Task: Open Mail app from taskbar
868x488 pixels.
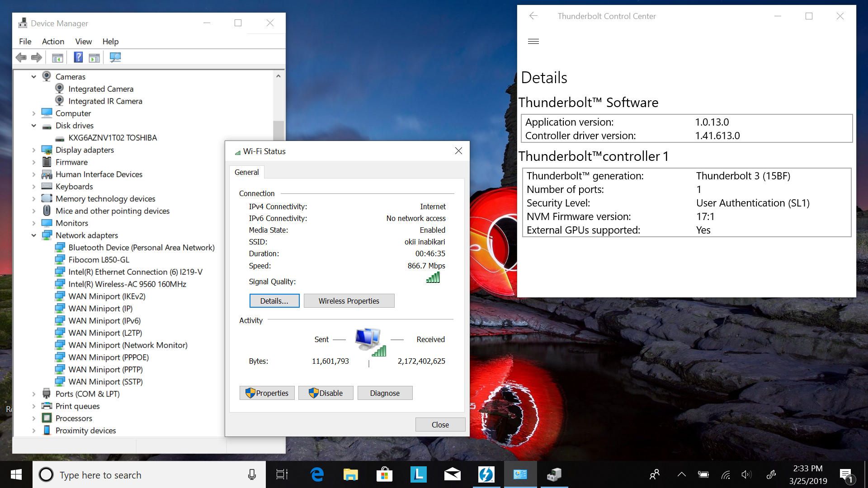Action: point(453,474)
